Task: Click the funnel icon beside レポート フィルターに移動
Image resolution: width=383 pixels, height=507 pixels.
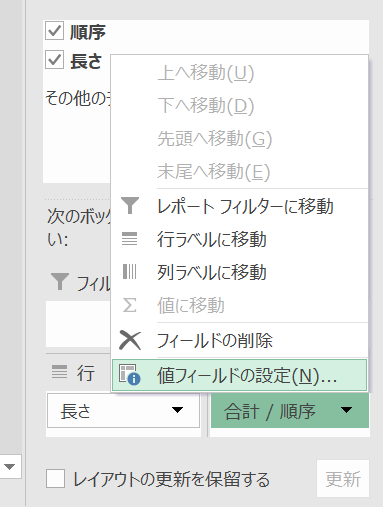Action: tap(130, 205)
